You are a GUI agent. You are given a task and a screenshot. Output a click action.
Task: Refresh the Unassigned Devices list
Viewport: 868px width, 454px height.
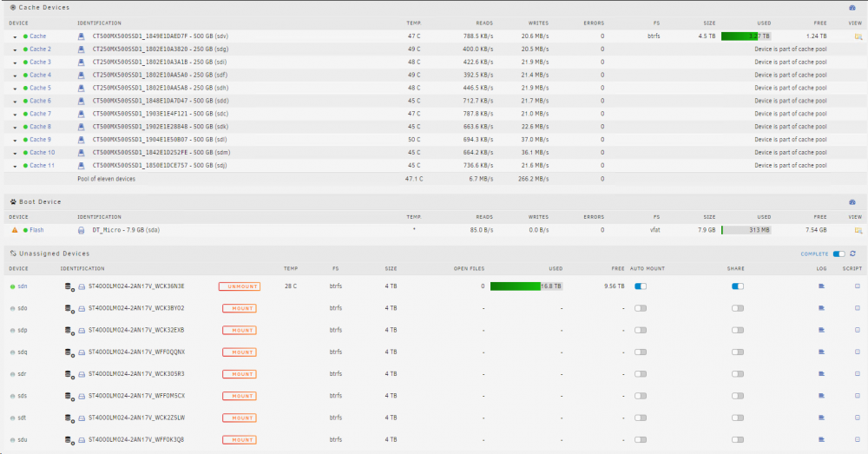852,253
